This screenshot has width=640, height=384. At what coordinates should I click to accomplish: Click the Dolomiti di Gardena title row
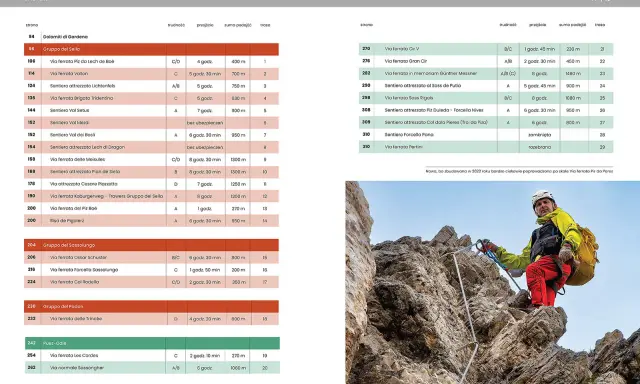151,37
